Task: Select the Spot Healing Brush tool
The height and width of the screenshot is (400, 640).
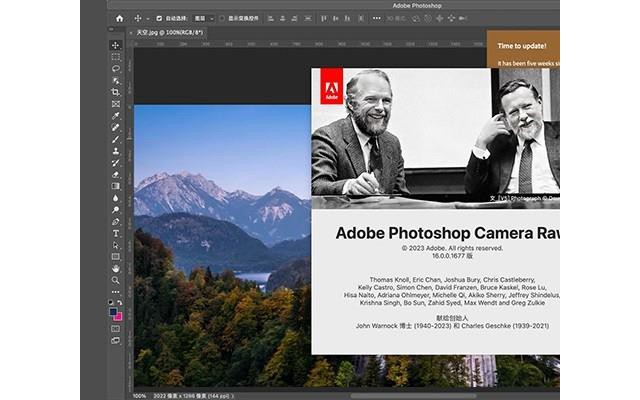Action: (116, 127)
